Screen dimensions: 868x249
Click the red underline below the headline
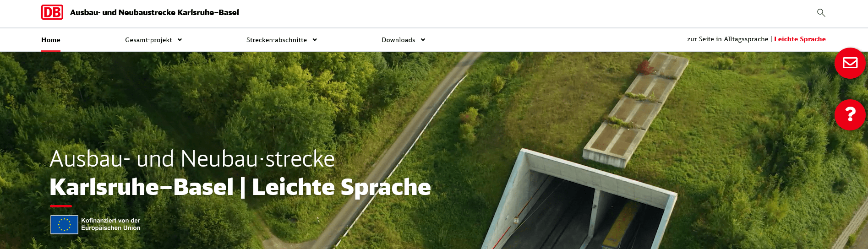[61, 206]
